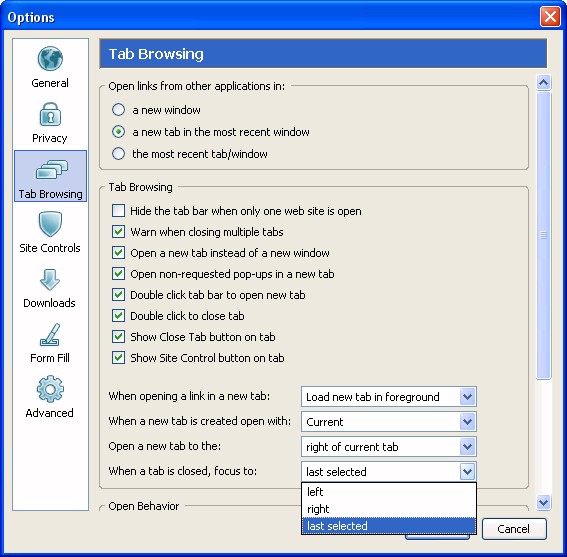This screenshot has height=557, width=567.
Task: Click the Tab Browsing stacked-tabs icon
Action: [x=51, y=169]
